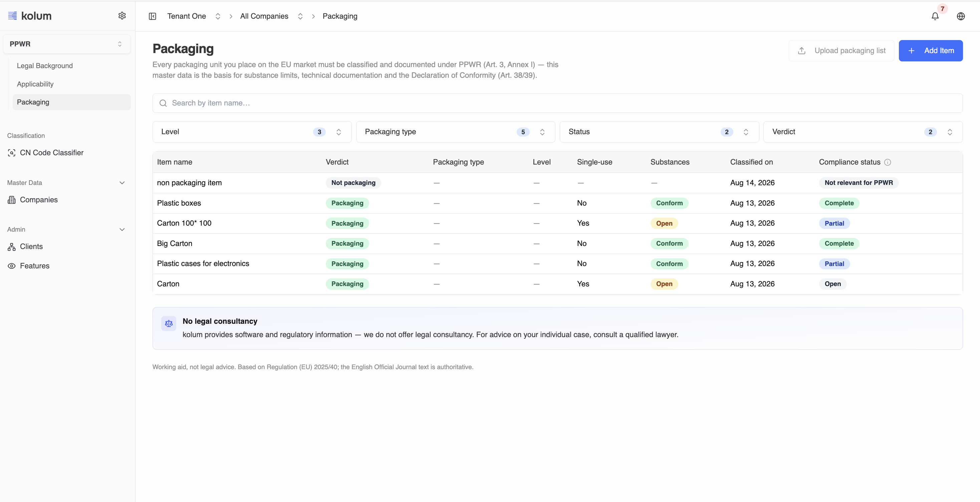Click the Verdict column header in table
Screen dimensions: 980x502
(x=337, y=162)
